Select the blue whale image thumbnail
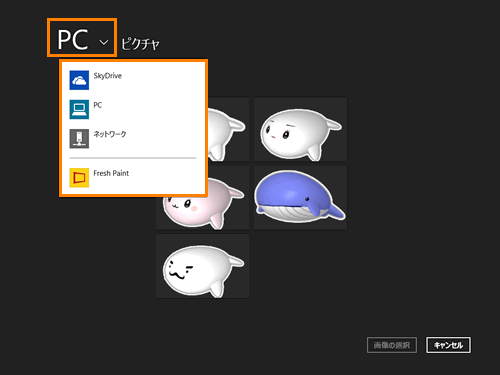The height and width of the screenshot is (375, 500). point(300,198)
